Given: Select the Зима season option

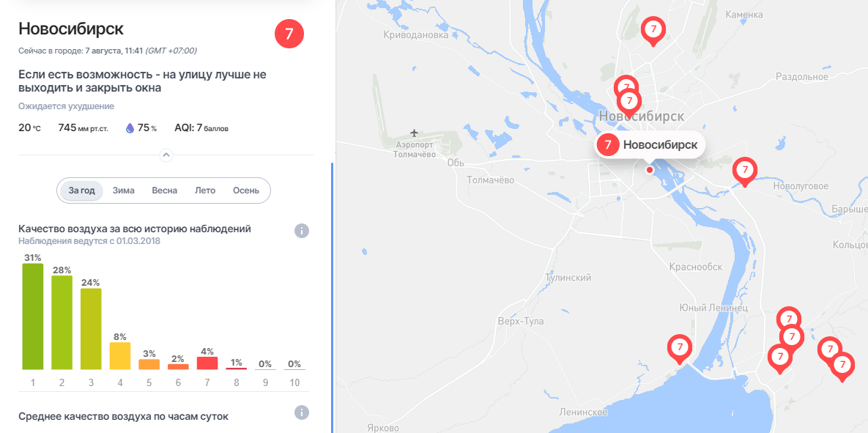Looking at the screenshot, I should [124, 190].
